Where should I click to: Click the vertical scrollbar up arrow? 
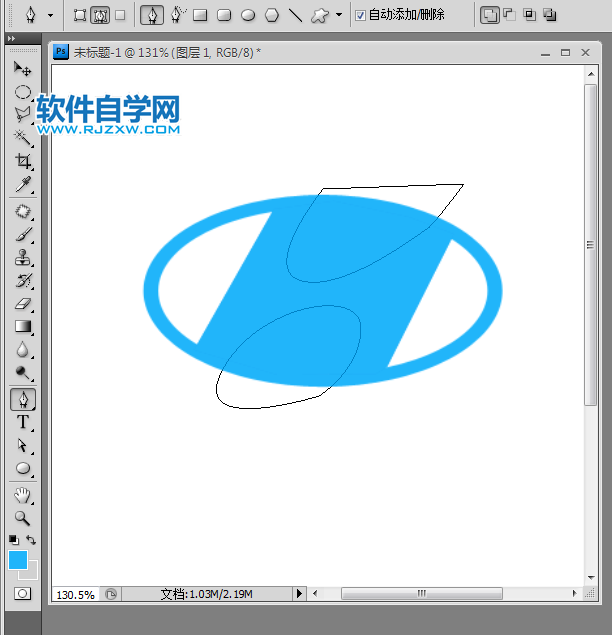(x=591, y=74)
